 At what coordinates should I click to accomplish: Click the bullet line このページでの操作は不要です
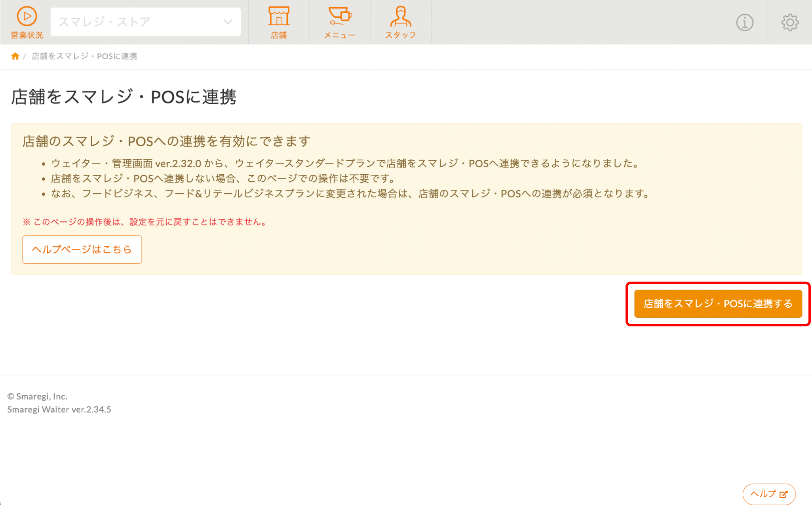(224, 179)
